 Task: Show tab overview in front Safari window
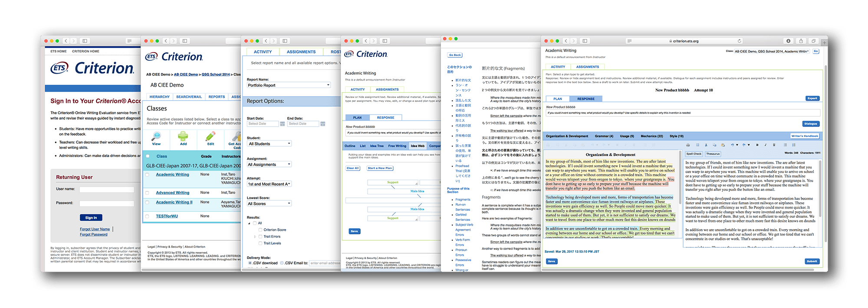pyautogui.click(x=814, y=41)
